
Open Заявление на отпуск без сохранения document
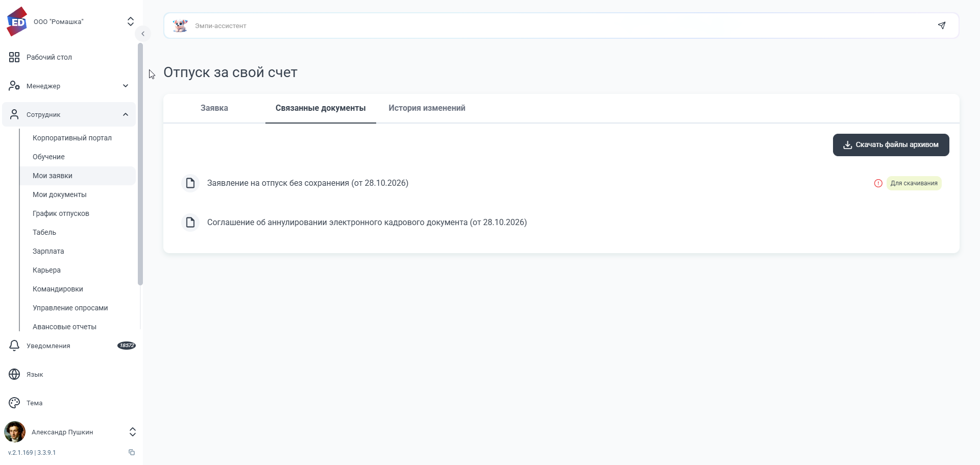click(308, 183)
